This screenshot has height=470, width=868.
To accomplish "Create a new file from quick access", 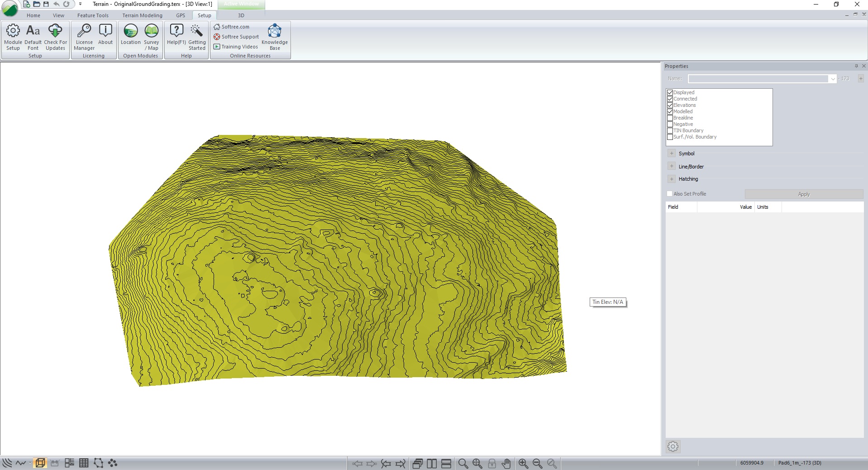I will coord(27,4).
